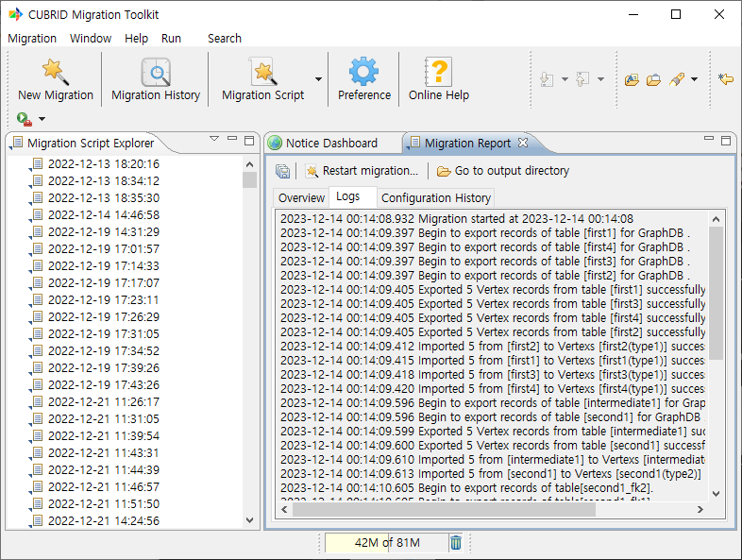The width and height of the screenshot is (742, 560).
Task: Click the New Migration wizard icon
Action: point(56,72)
